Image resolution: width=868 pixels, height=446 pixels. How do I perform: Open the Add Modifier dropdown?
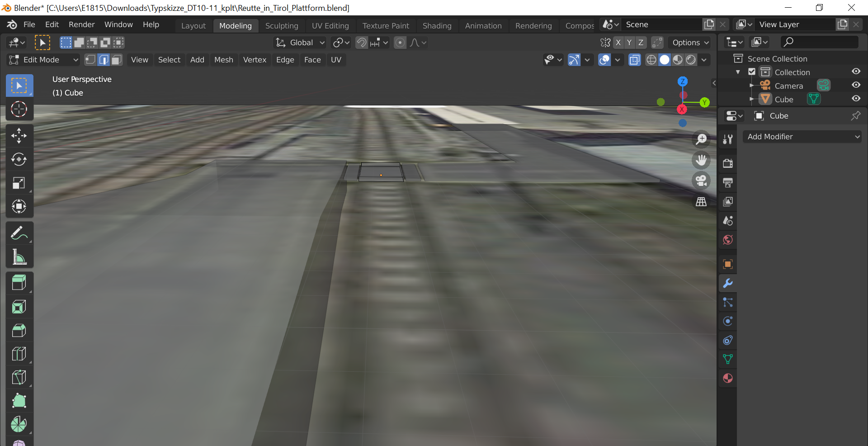(802, 137)
